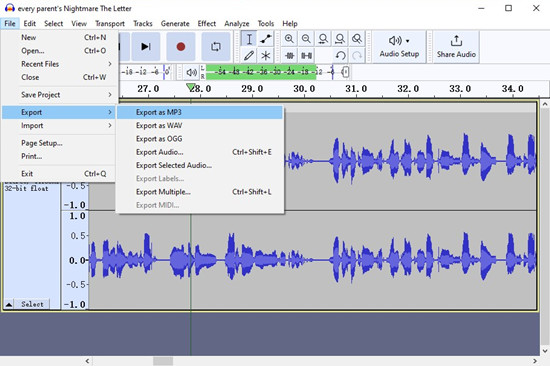550x366 pixels.
Task: Click the horizontal scrollbar right arrow
Action: [535, 361]
